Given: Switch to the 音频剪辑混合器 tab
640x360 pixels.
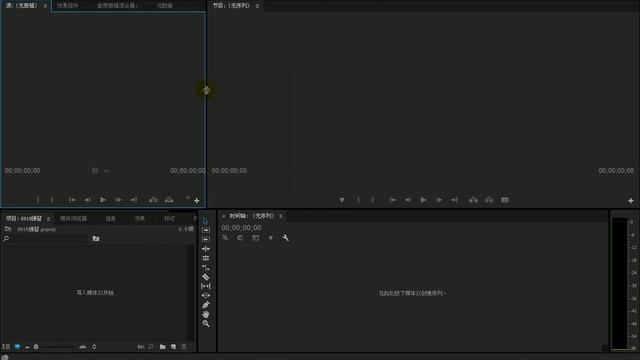Looking at the screenshot, I should pyautogui.click(x=117, y=6).
